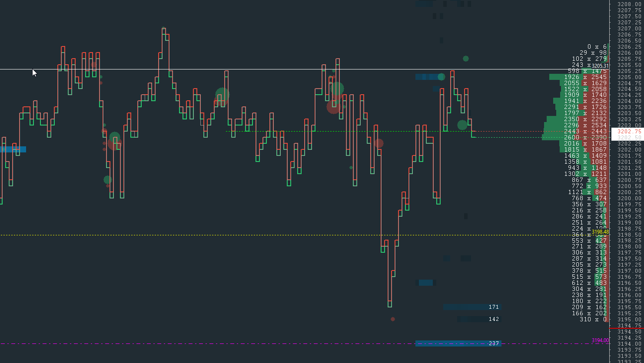Viewport: 644px width, 363px height.
Task: Click the 1522 x 2058 volume row
Action: [x=586, y=89]
